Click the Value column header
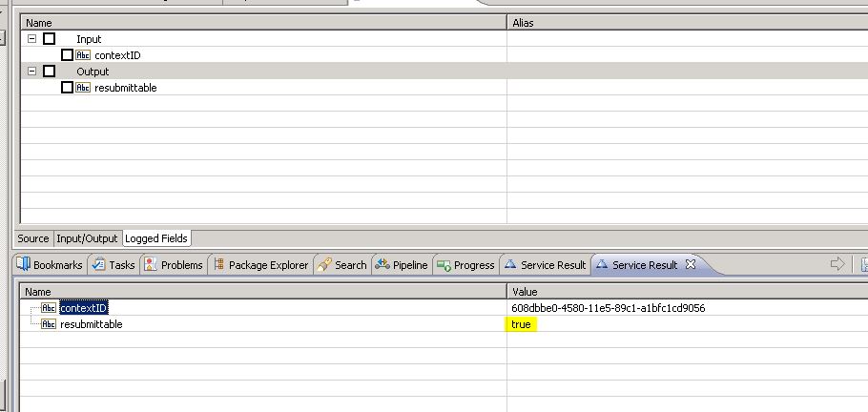The height and width of the screenshot is (412, 868). (x=688, y=292)
